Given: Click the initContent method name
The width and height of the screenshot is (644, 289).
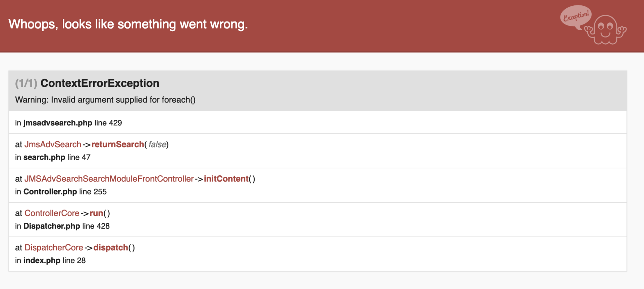Looking at the screenshot, I should point(226,179).
